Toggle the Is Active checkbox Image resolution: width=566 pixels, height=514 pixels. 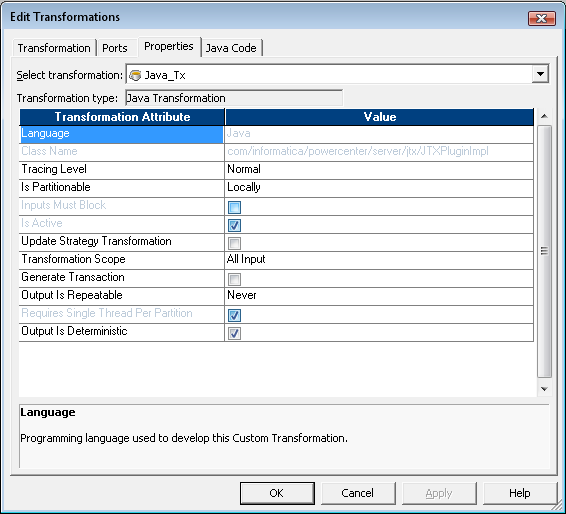pos(234,225)
